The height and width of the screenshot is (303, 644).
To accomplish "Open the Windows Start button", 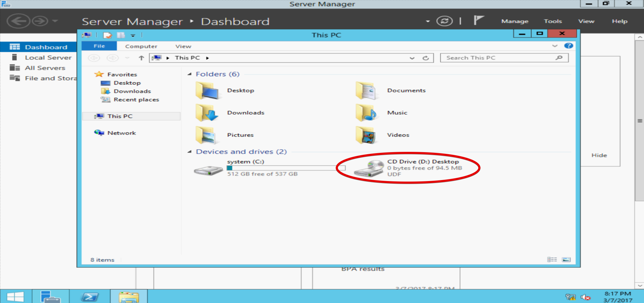I will (x=15, y=297).
